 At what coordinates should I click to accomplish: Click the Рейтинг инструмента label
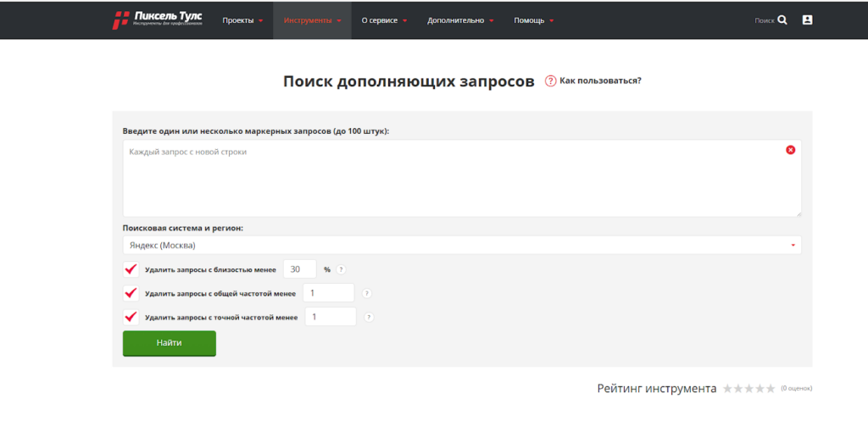tap(657, 388)
